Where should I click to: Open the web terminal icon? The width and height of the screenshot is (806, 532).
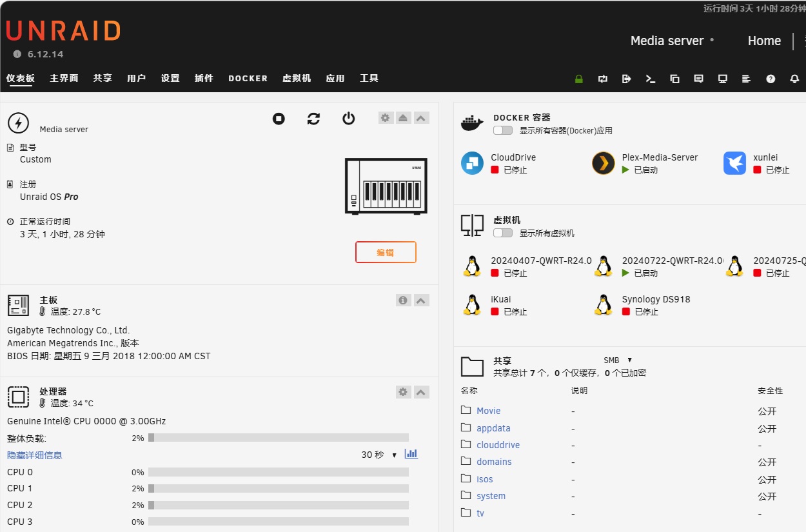(x=651, y=79)
